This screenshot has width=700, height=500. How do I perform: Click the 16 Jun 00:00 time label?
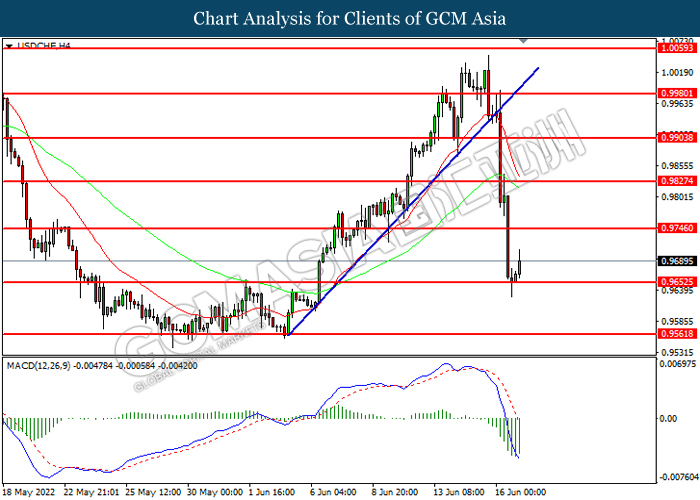[521, 492]
